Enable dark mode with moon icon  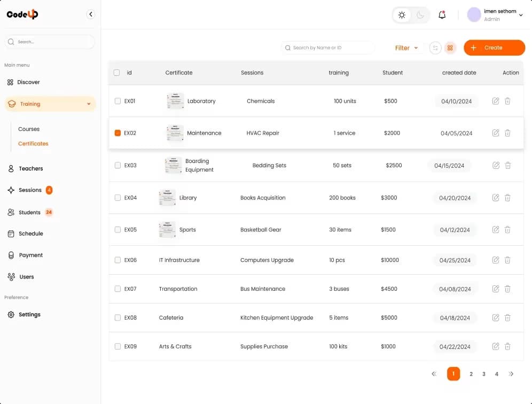click(420, 15)
